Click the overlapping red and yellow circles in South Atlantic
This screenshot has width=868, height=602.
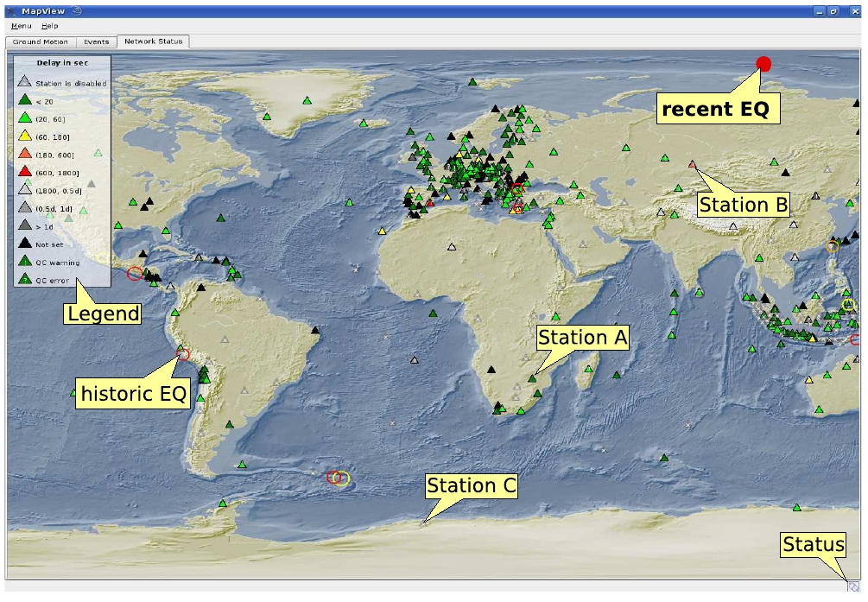338,478
